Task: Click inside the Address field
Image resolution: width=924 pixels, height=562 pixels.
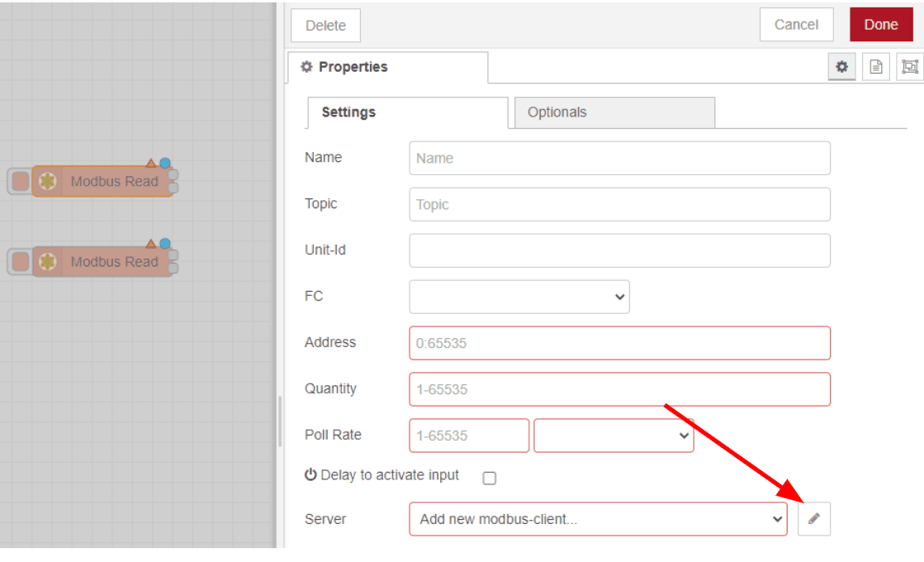Action: coord(619,343)
